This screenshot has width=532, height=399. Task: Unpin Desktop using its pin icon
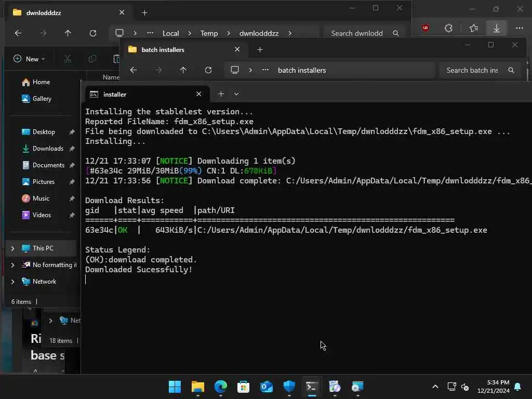(x=72, y=132)
